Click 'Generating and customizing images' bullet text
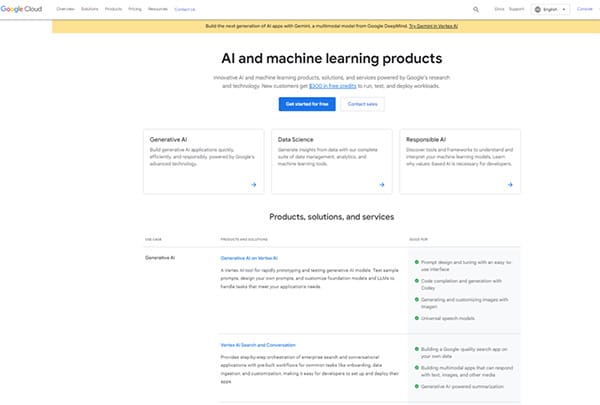 point(465,303)
